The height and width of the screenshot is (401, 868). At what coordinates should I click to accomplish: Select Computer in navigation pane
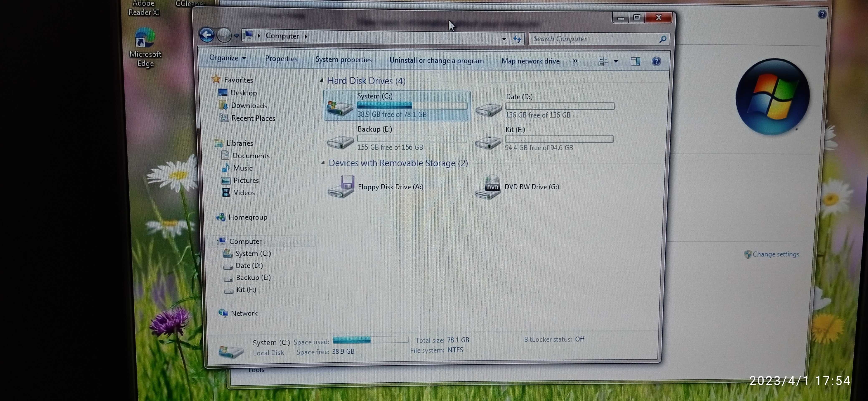(x=240, y=241)
